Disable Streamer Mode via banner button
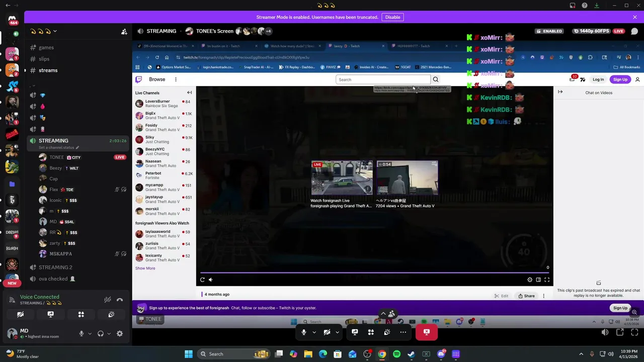Screen dimensions: 644x362 coord(392,17)
